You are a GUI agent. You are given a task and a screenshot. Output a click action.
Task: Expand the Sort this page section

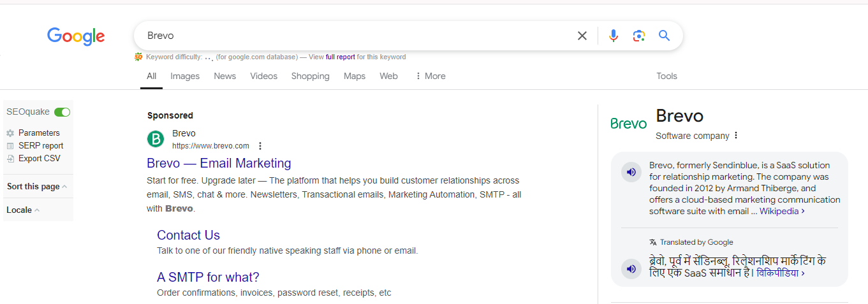[x=37, y=187]
